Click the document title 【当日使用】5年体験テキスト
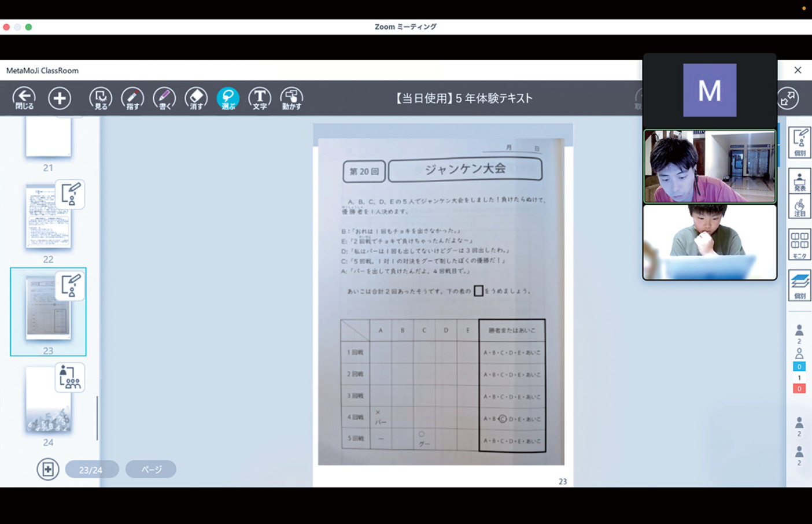 pos(463,98)
